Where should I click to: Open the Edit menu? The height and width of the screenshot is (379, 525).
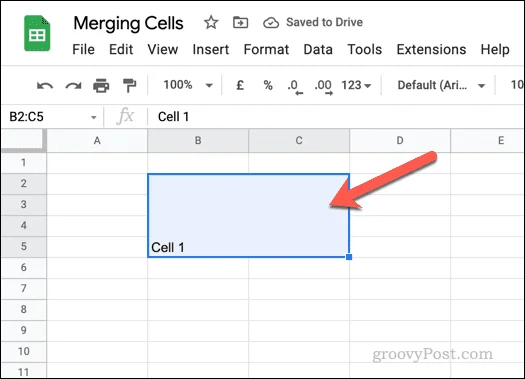pyautogui.click(x=121, y=50)
